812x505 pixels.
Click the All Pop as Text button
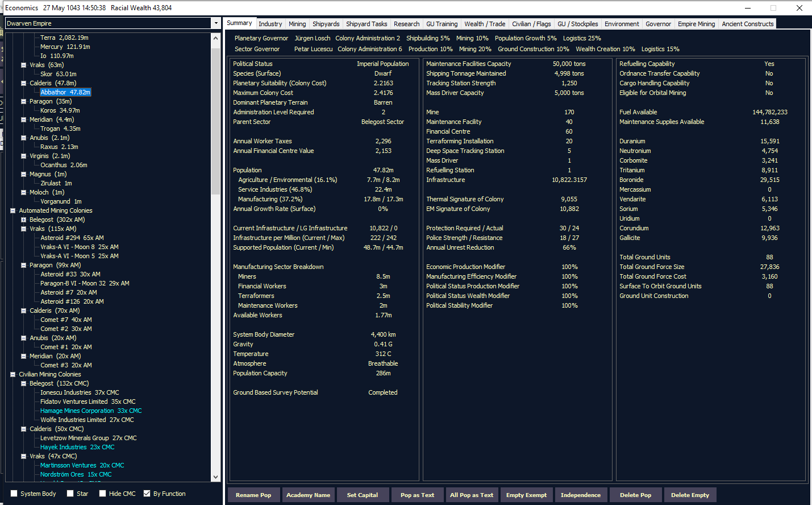point(471,495)
